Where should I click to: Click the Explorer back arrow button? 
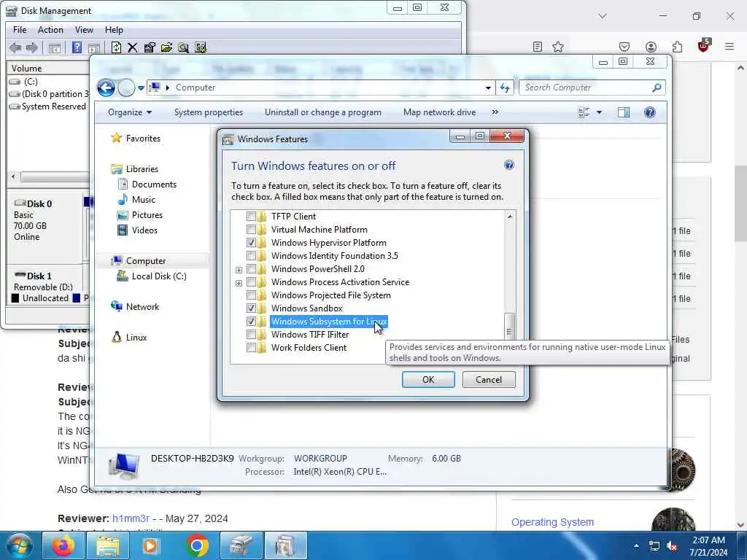point(106,87)
